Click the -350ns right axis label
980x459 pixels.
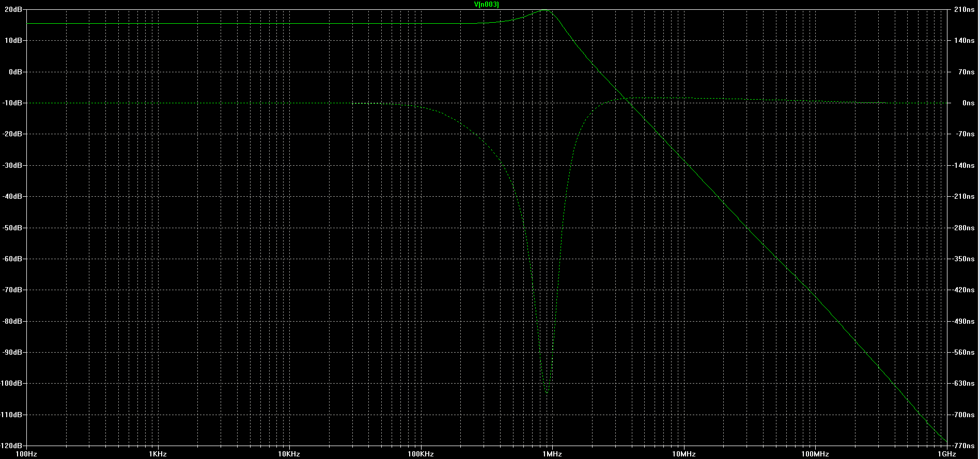[963, 259]
